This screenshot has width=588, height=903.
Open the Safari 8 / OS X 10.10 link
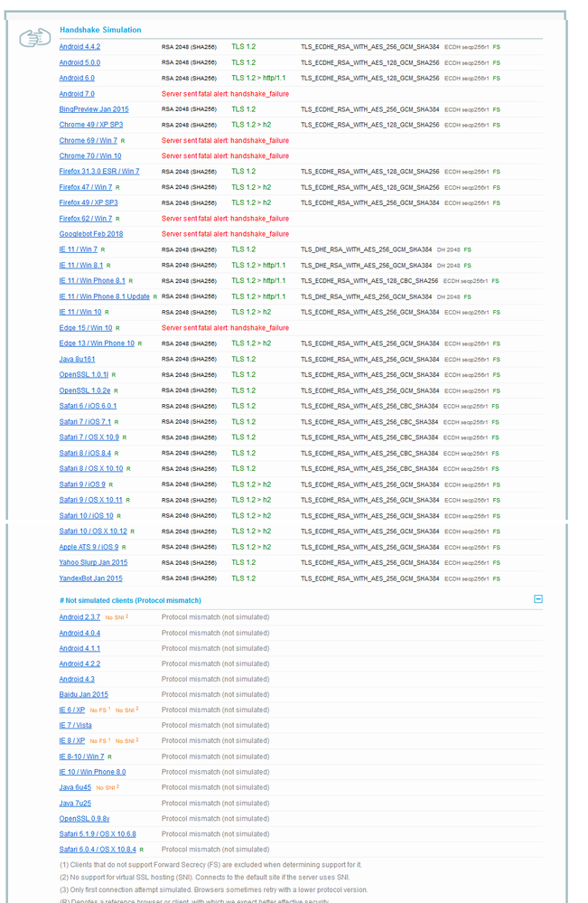point(91,469)
